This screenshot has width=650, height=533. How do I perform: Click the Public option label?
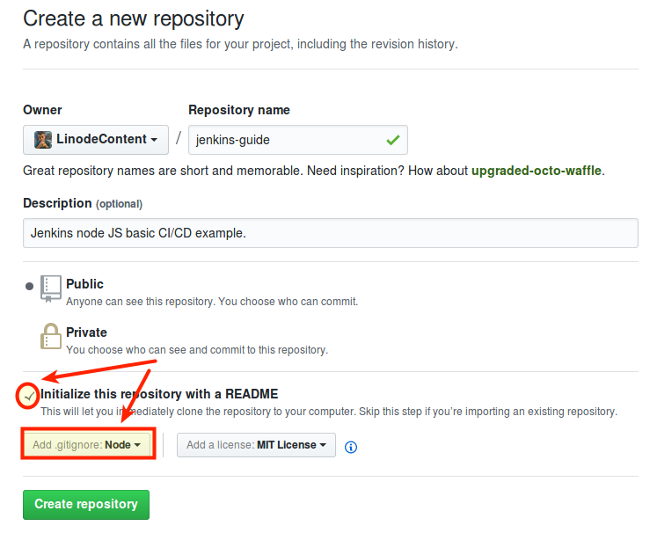pos(85,284)
